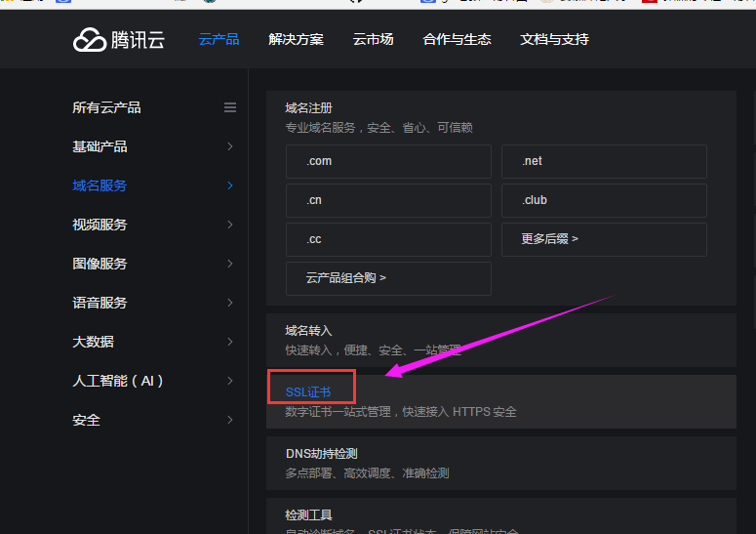Open the 云产品 navigation menu

219,40
